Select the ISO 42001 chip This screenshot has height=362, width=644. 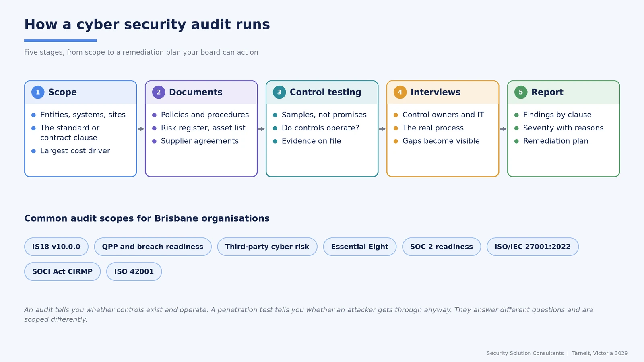(134, 271)
